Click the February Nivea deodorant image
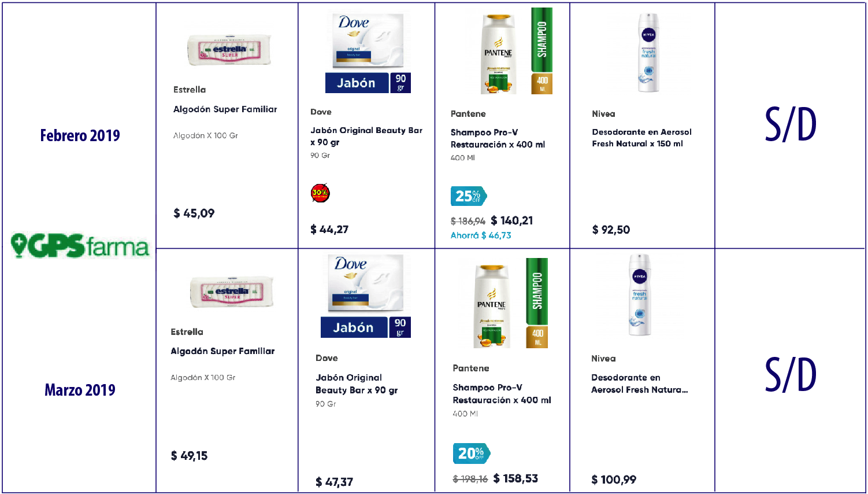The height and width of the screenshot is (494, 868). [x=648, y=53]
